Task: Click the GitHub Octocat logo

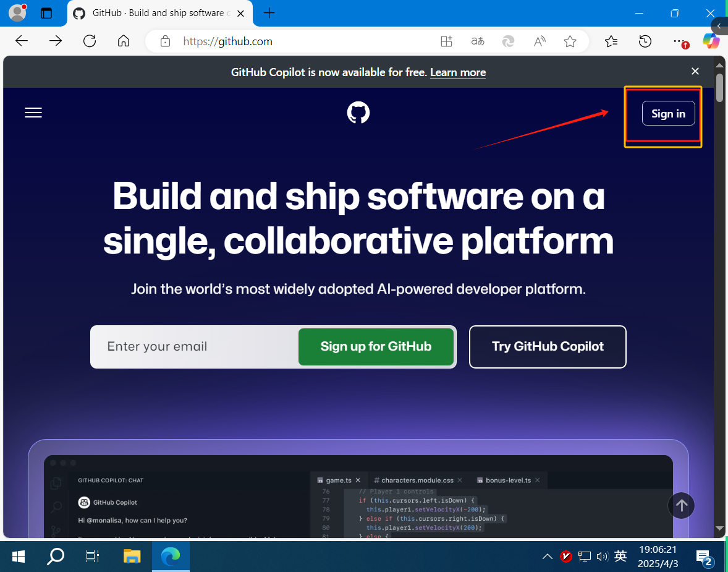Action: [358, 113]
